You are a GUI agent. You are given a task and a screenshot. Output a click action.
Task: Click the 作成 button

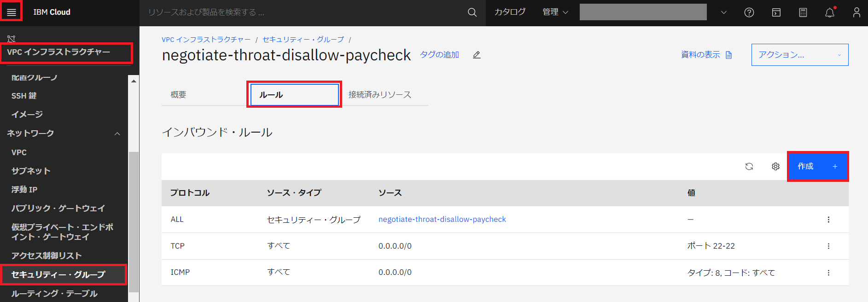pos(817,167)
